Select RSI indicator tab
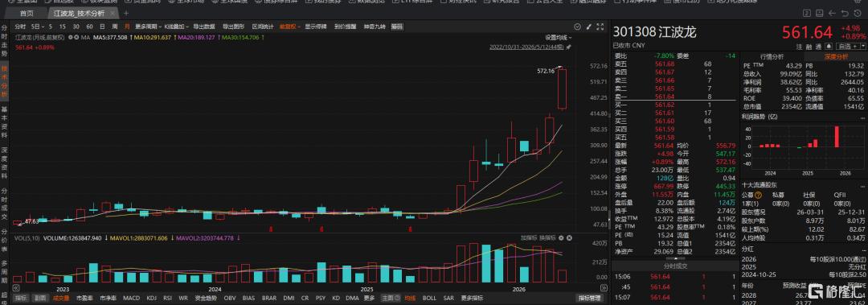The height and width of the screenshot is (305, 868). (x=168, y=299)
